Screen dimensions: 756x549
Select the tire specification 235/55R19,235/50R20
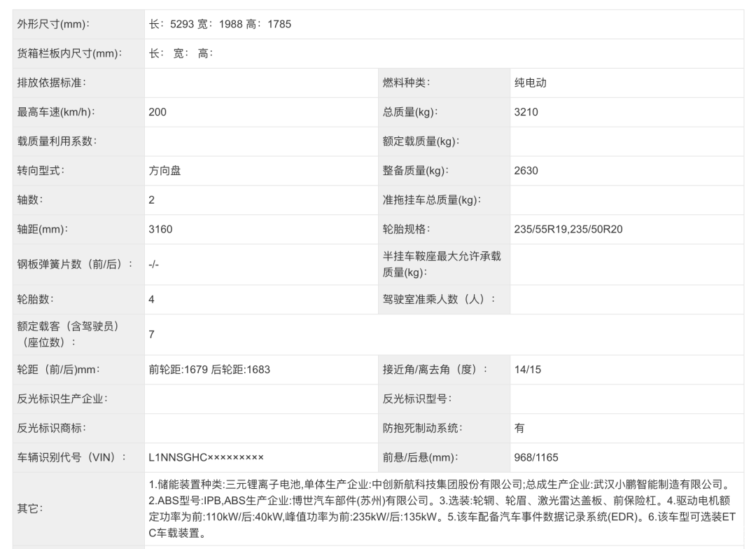(x=568, y=229)
